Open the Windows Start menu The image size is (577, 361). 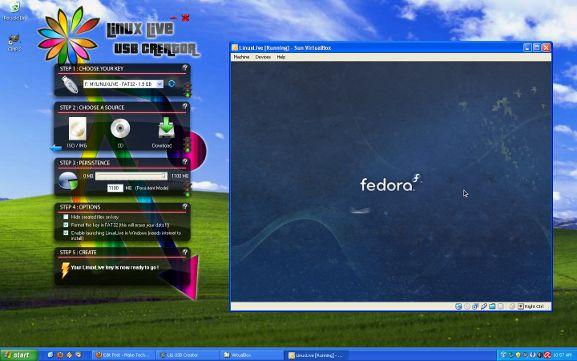click(19, 355)
